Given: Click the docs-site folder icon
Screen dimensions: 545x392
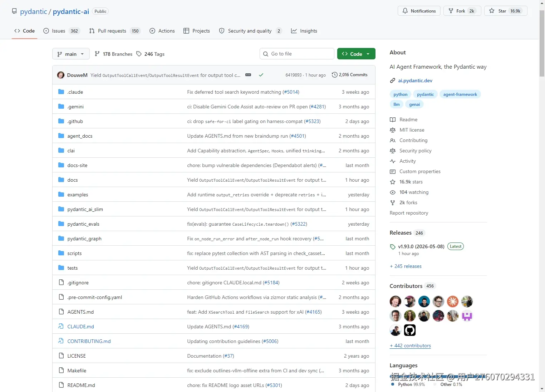Looking at the screenshot, I should (61, 165).
